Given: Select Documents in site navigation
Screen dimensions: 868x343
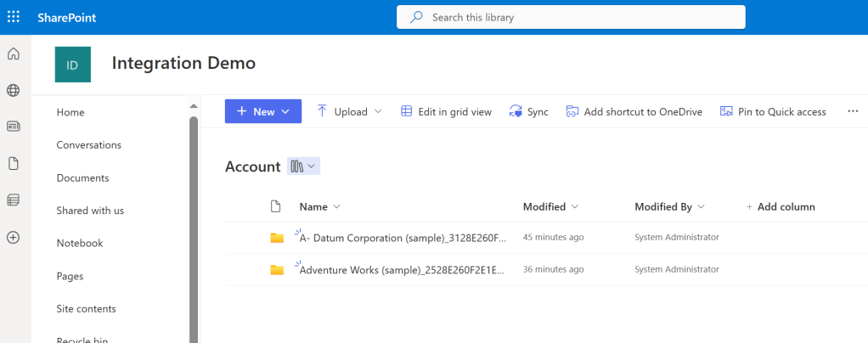Looking at the screenshot, I should [82, 177].
